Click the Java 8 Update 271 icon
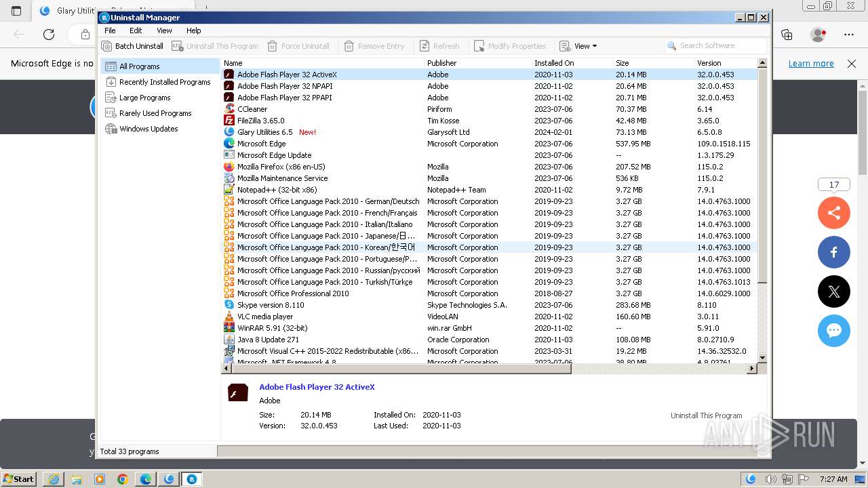868x488 pixels. [229, 340]
